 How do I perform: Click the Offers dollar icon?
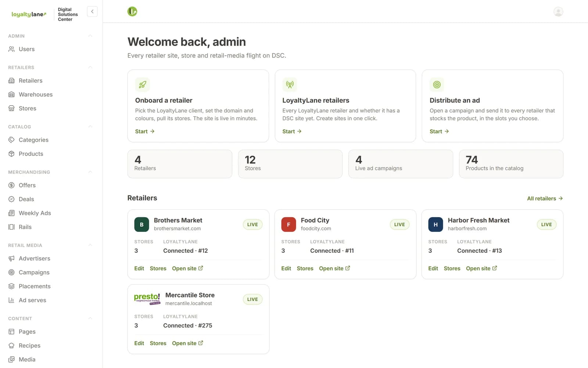tap(11, 185)
